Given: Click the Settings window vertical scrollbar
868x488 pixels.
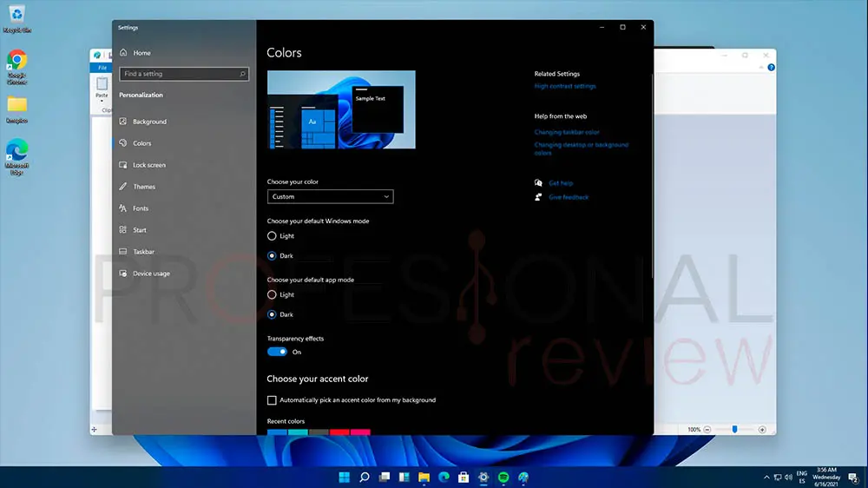Looking at the screenshot, I should pos(652,177).
